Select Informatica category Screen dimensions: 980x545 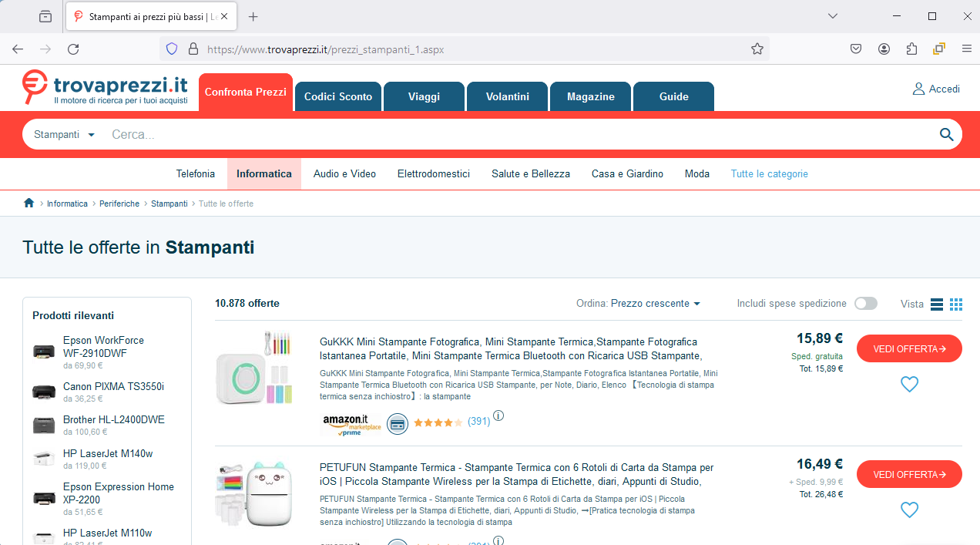coord(264,174)
